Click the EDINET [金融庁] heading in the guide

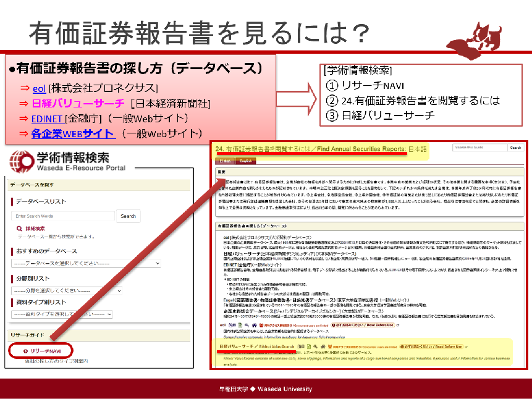[x=253, y=265]
